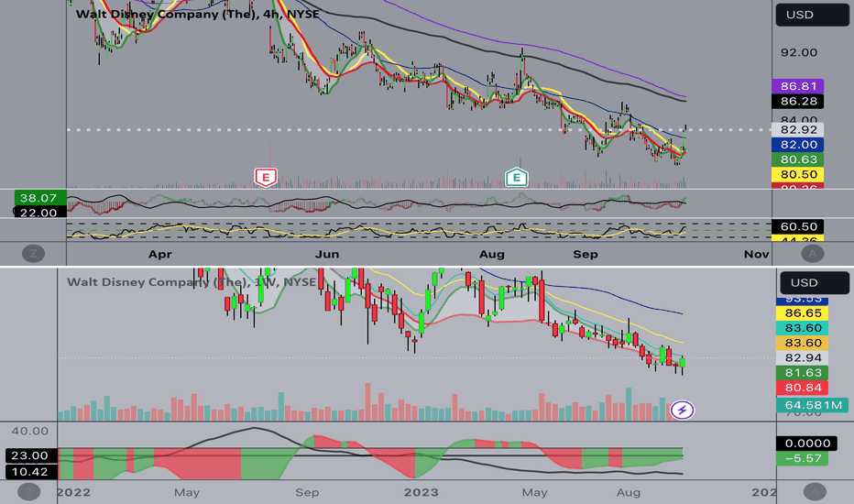The width and height of the screenshot is (854, 504).
Task: Click the 23.00 indicator value label
Action: (x=30, y=455)
